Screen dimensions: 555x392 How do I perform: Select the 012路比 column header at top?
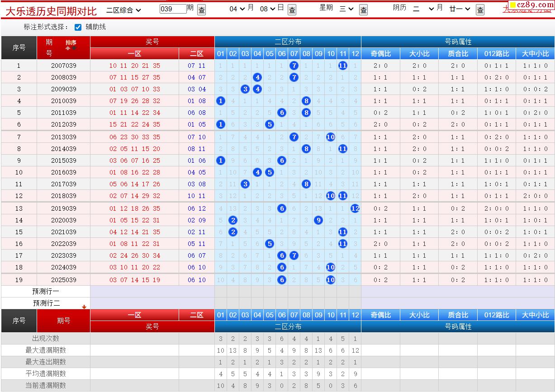(x=496, y=54)
